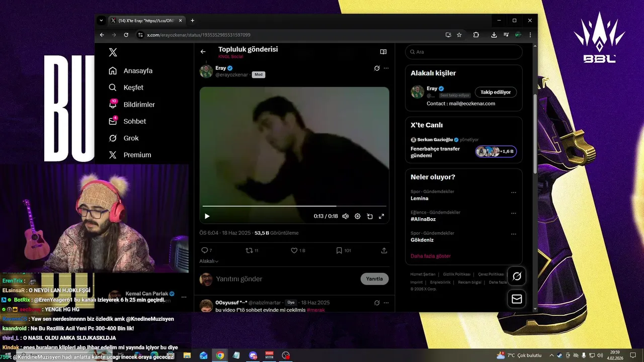Click the x.com address bar URL
Viewport: 644px width, 362px height.
pos(199,35)
